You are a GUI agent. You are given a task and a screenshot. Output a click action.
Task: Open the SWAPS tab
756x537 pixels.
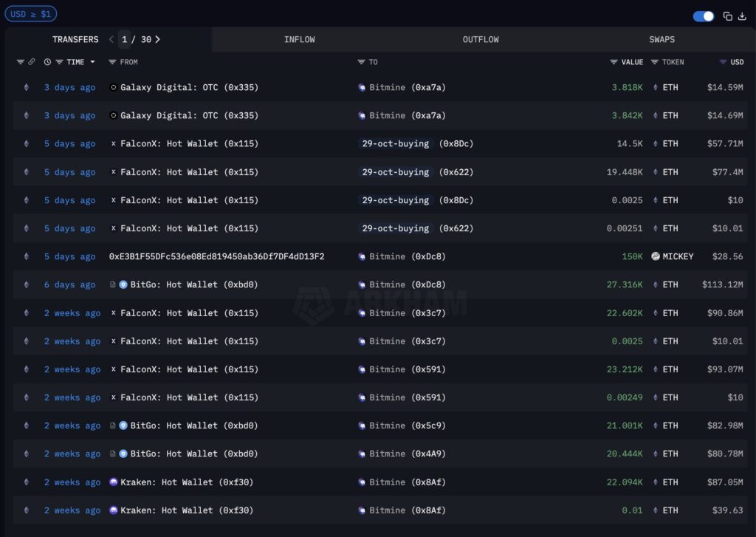click(661, 39)
